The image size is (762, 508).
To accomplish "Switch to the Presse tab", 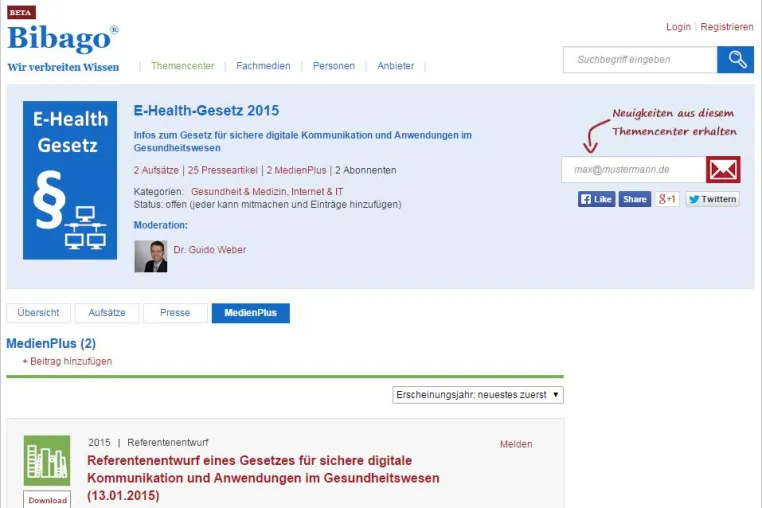I will (175, 313).
